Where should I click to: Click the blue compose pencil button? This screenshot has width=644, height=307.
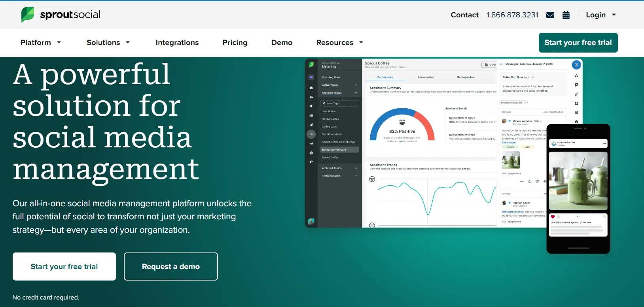576,65
